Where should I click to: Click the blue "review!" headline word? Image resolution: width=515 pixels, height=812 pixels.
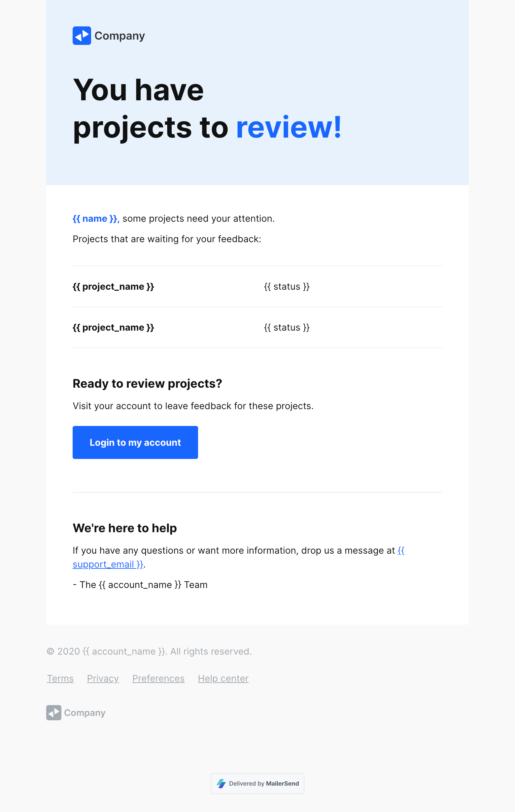pos(289,127)
